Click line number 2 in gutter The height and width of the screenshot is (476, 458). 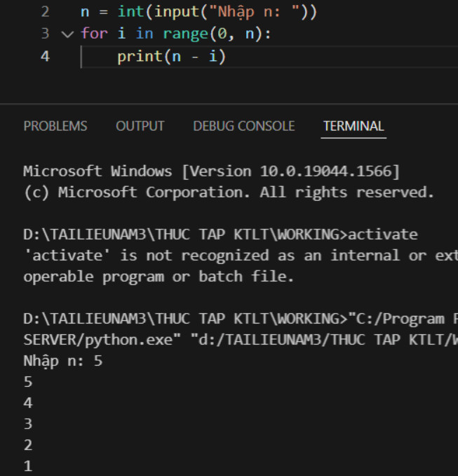click(45, 12)
